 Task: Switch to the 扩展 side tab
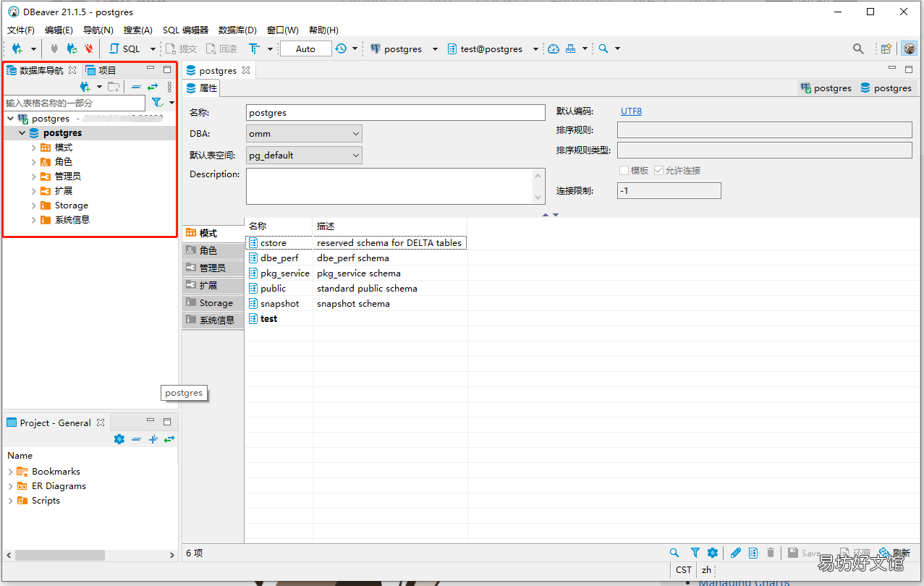click(213, 285)
